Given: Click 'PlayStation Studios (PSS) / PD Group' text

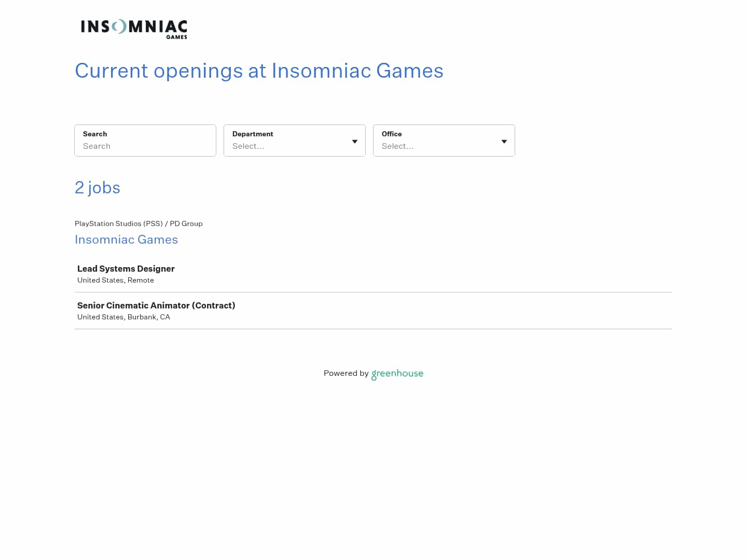Looking at the screenshot, I should 139,223.
